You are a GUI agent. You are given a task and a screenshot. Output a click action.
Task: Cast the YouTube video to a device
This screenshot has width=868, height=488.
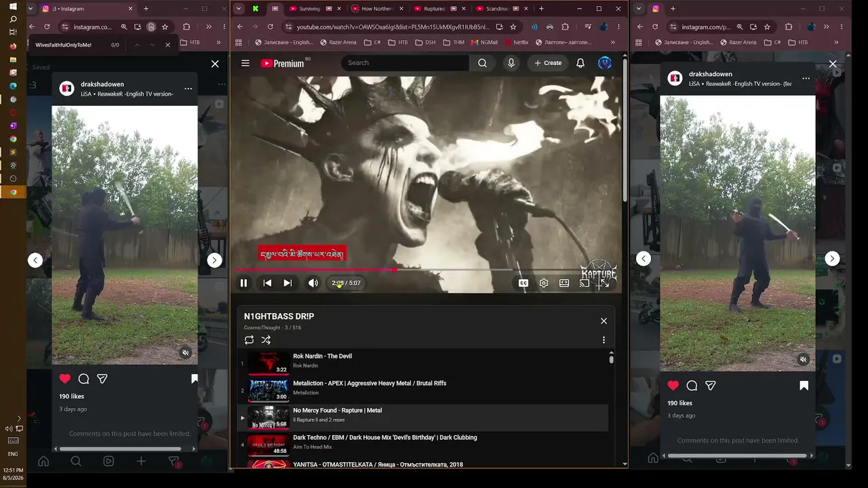pyautogui.click(x=584, y=283)
